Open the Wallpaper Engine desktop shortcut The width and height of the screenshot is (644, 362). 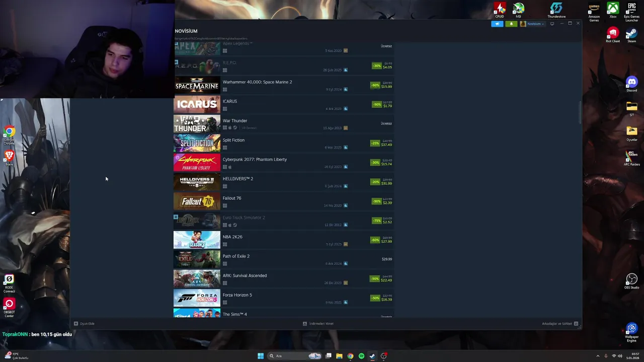632,333
